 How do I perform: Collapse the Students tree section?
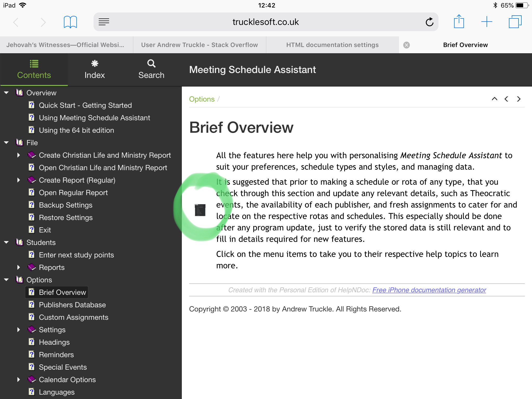[6, 242]
